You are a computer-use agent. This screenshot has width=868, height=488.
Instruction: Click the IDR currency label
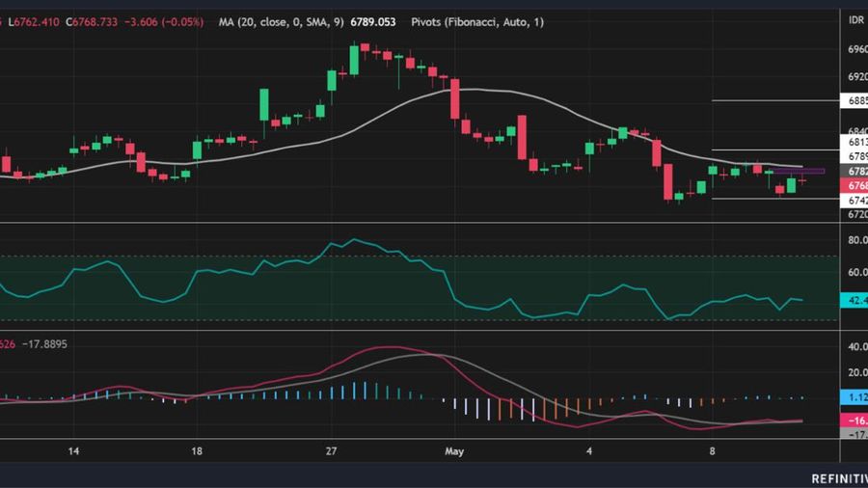pyautogui.click(x=856, y=20)
